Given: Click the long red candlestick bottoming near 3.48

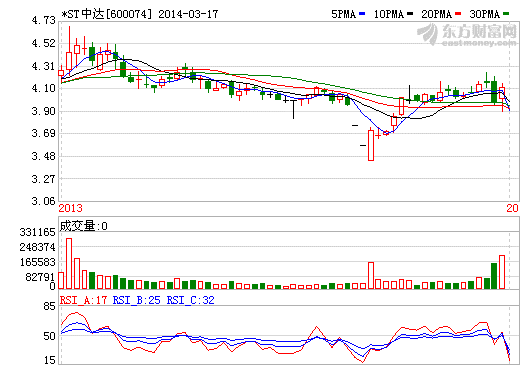Looking at the screenshot, I should point(371,145).
